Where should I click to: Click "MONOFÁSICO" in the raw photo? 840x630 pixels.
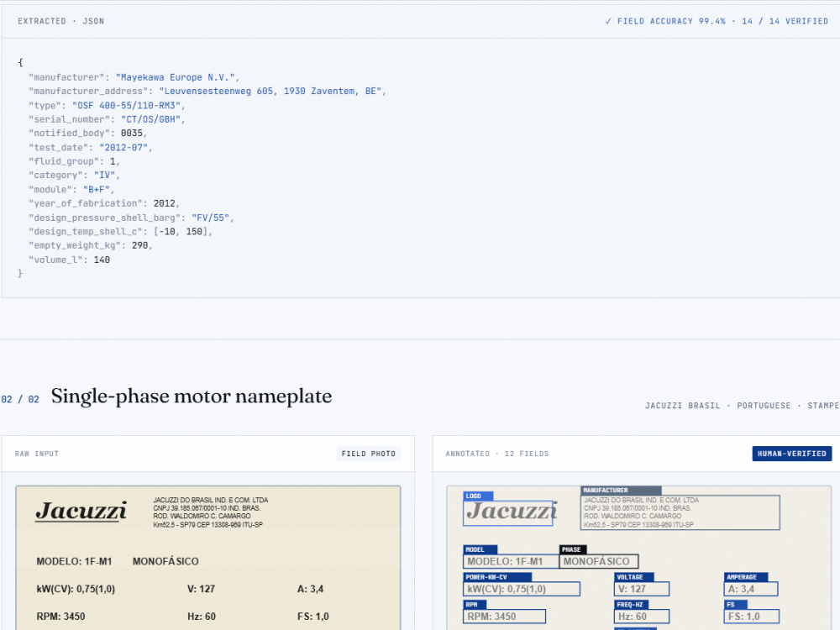click(165, 561)
